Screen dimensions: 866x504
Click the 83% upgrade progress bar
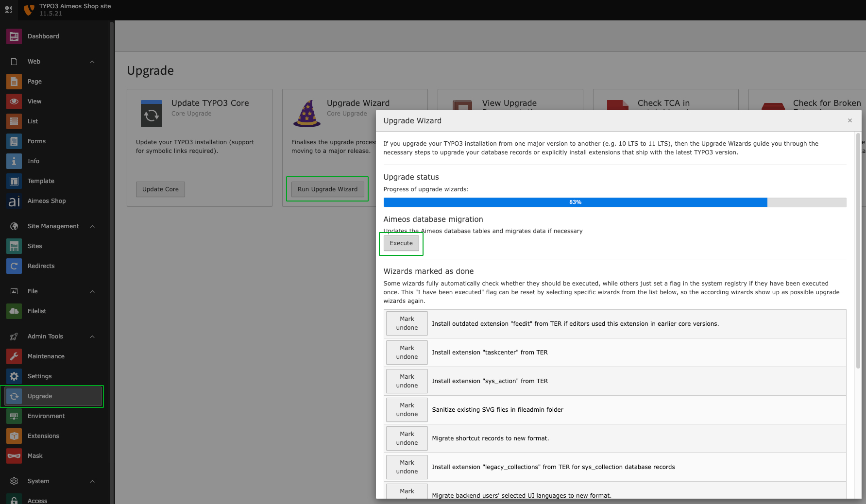[615, 202]
